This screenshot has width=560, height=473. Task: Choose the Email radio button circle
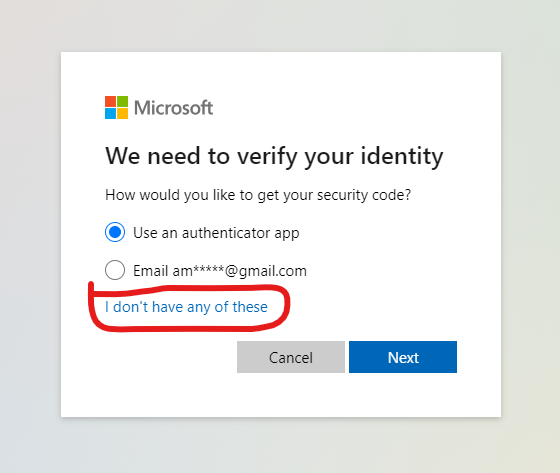coord(115,270)
